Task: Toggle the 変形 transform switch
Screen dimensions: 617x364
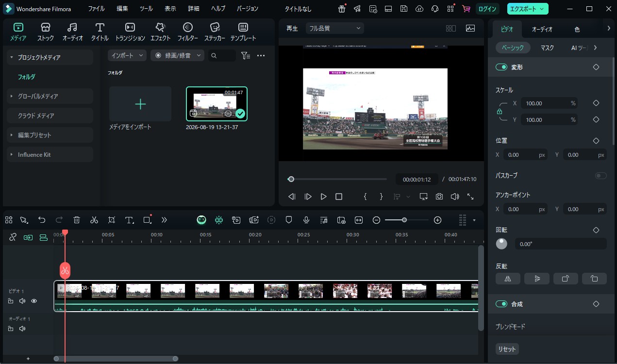Action: tap(501, 67)
